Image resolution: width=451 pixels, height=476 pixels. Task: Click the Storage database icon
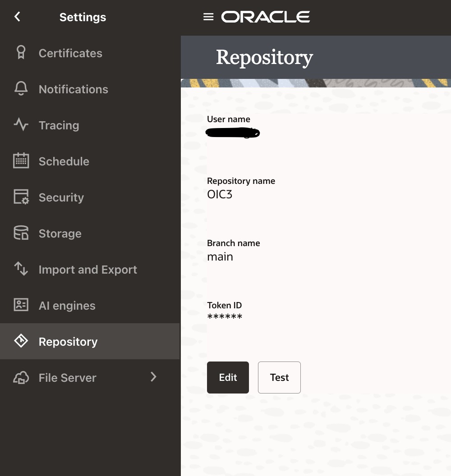21,233
